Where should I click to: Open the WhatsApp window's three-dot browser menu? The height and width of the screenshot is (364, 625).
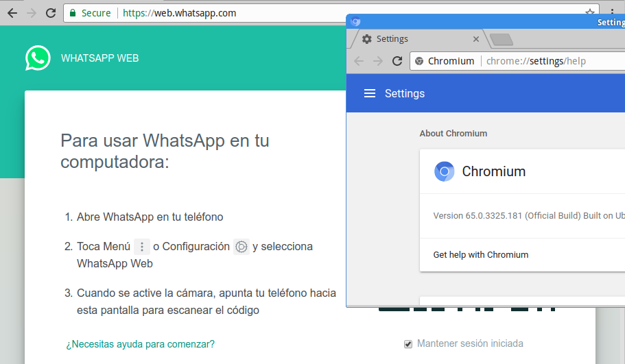coord(612,12)
